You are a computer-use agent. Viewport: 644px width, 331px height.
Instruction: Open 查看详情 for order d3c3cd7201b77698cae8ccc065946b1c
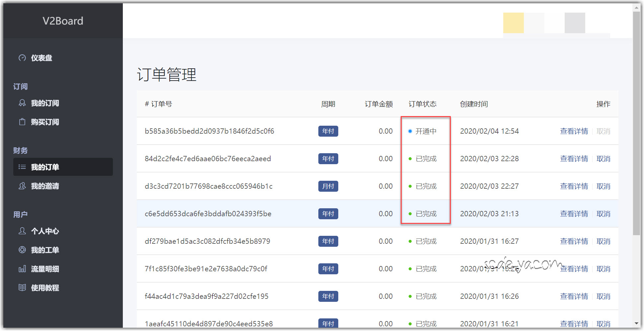pyautogui.click(x=574, y=186)
